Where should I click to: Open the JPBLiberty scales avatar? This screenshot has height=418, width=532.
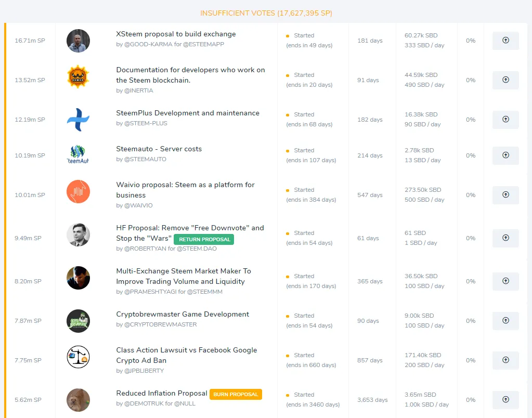pyautogui.click(x=78, y=357)
